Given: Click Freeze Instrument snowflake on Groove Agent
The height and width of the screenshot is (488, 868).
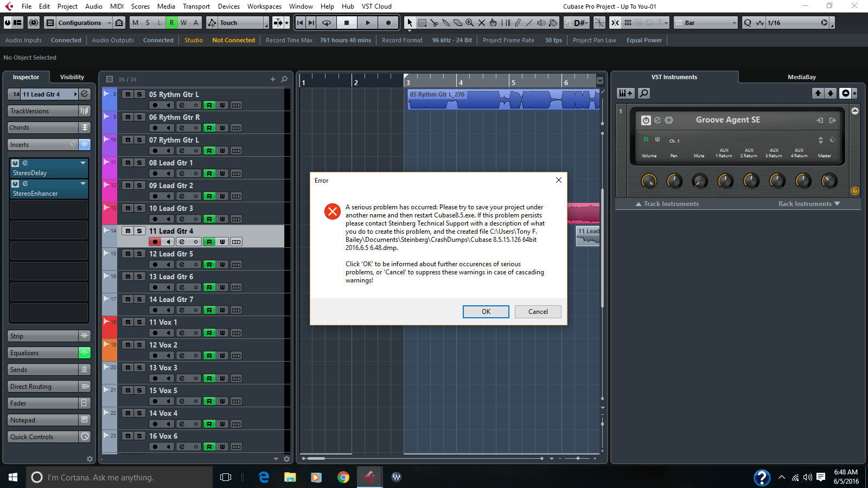Looking at the screenshot, I should click(669, 120).
